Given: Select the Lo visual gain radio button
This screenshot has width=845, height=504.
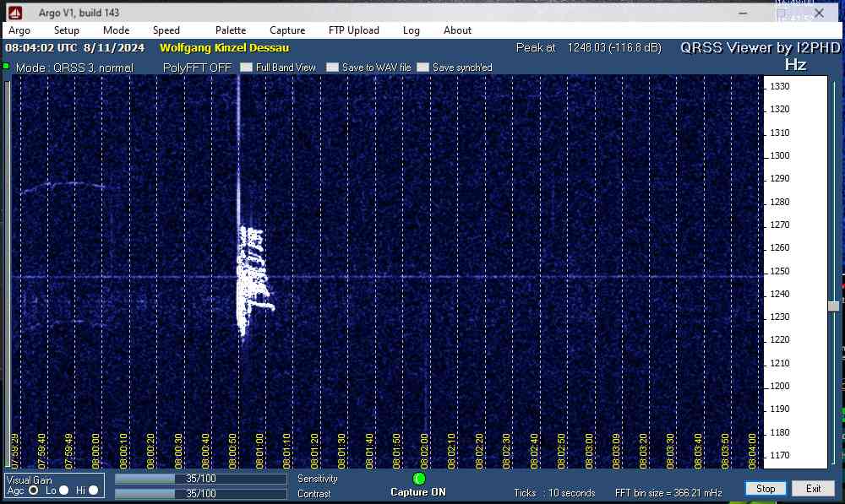Looking at the screenshot, I should pos(63,490).
